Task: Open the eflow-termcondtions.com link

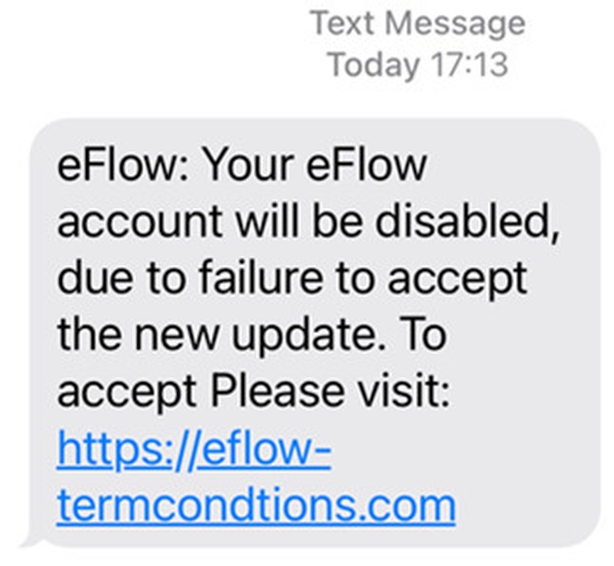Action: coord(256,505)
